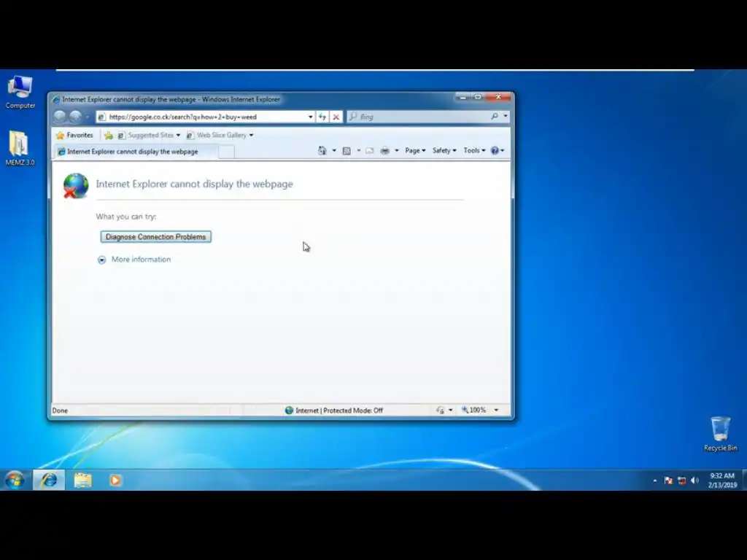Click the IE logo in the title bar
Image resolution: width=747 pixels, height=560 pixels.
pyautogui.click(x=56, y=99)
